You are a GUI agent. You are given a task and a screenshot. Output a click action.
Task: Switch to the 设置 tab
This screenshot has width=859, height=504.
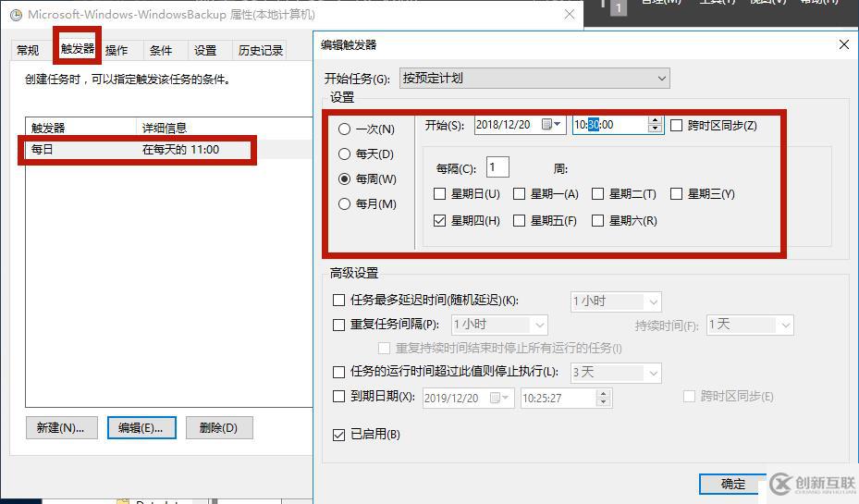click(x=205, y=50)
